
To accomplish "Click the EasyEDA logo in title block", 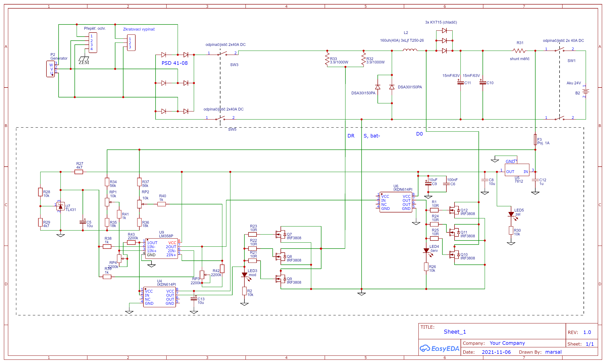I will click(x=439, y=348).
